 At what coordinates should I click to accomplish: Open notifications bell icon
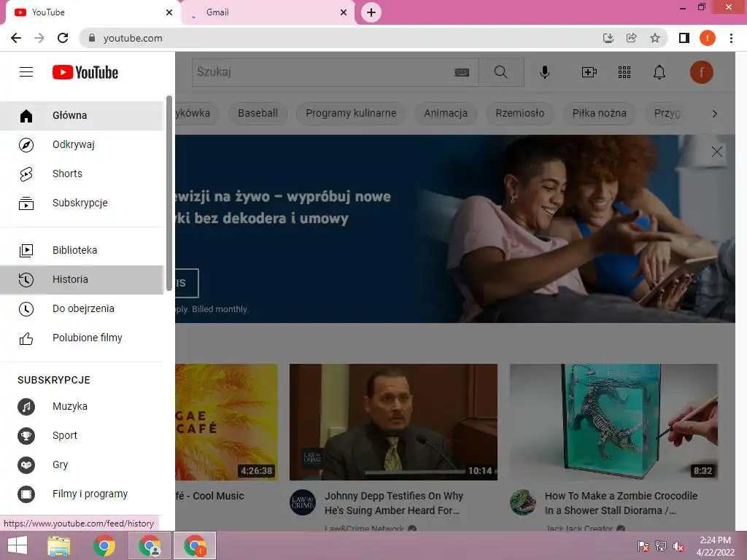[x=659, y=72]
